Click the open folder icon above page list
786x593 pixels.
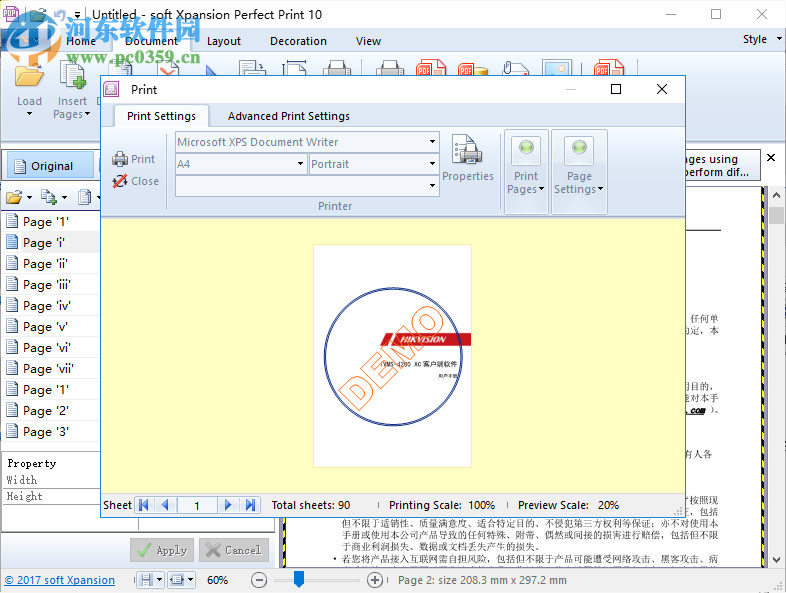click(14, 197)
